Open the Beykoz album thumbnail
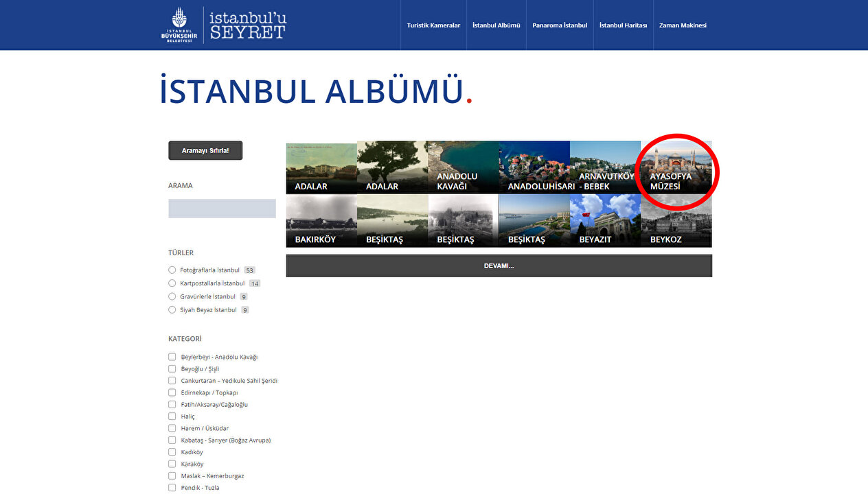 point(676,220)
